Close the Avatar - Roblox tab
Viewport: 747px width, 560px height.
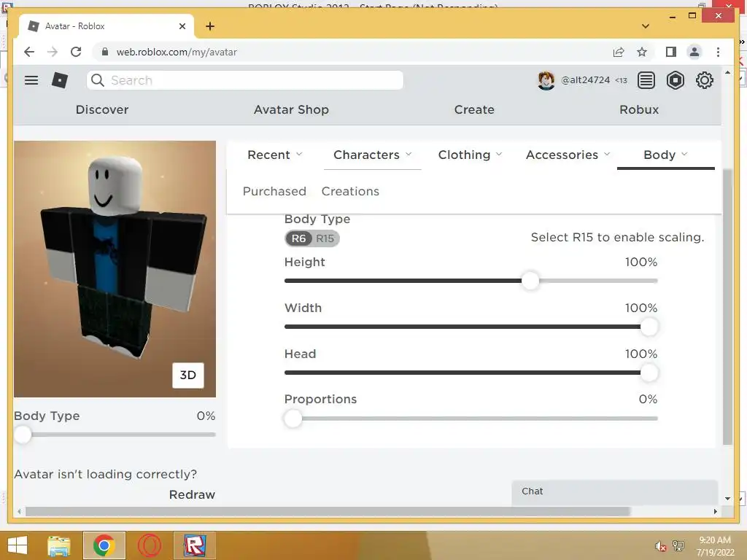pos(182,26)
